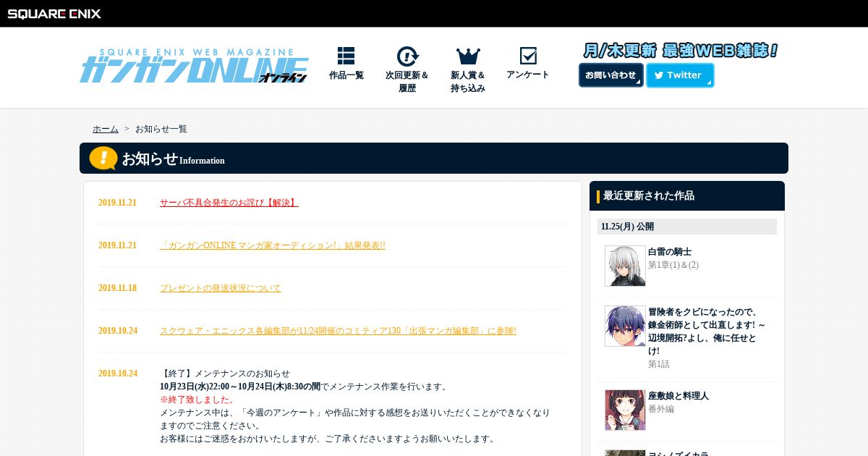Viewport: 868px width, 456px height.
Task: Click 番外編 chapter label
Action: (661, 409)
